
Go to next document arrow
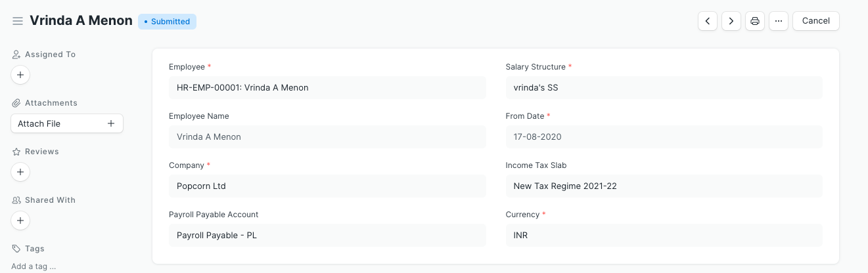point(731,21)
